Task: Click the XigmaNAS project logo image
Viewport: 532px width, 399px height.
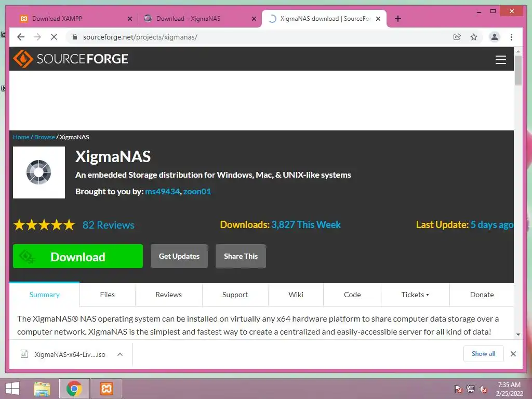Action: click(x=39, y=172)
